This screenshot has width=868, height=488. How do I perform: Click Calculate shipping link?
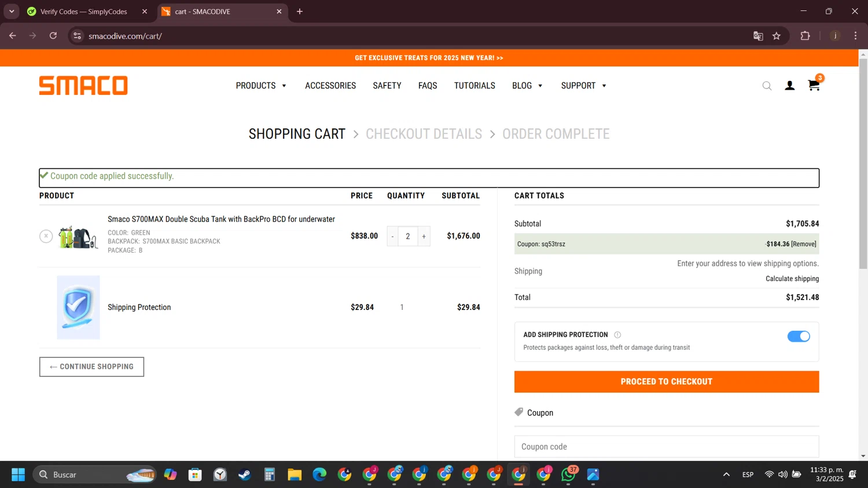click(x=792, y=279)
